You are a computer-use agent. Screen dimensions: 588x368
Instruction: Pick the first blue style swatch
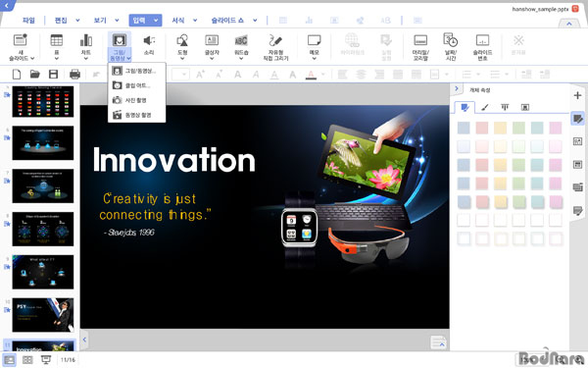[464, 128]
